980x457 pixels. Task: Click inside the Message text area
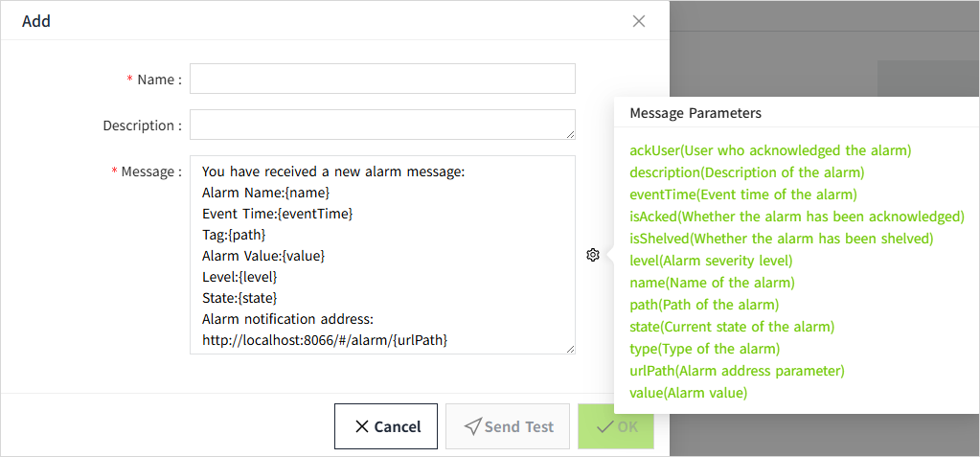click(382, 255)
